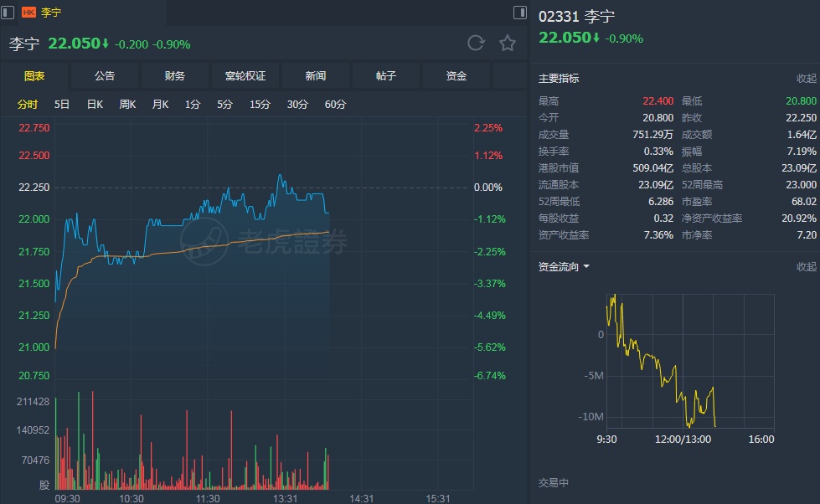
Task: Click the orange HK market badge
Action: (28, 13)
